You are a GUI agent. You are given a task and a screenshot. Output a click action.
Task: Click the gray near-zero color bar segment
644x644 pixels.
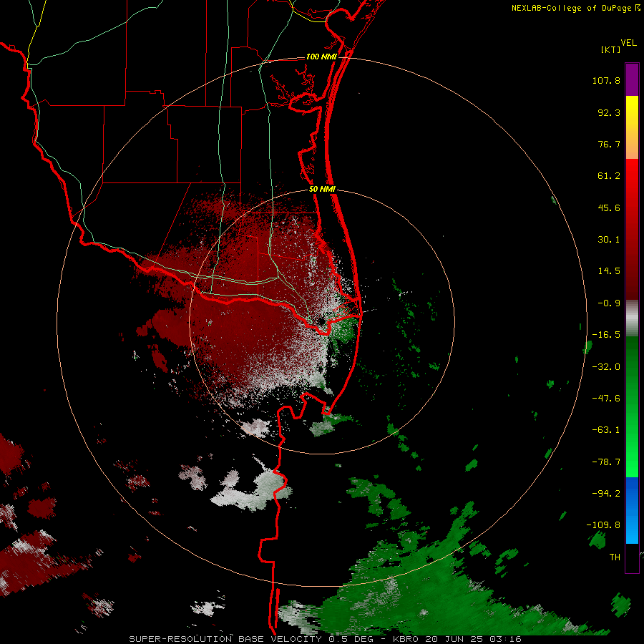click(632, 318)
